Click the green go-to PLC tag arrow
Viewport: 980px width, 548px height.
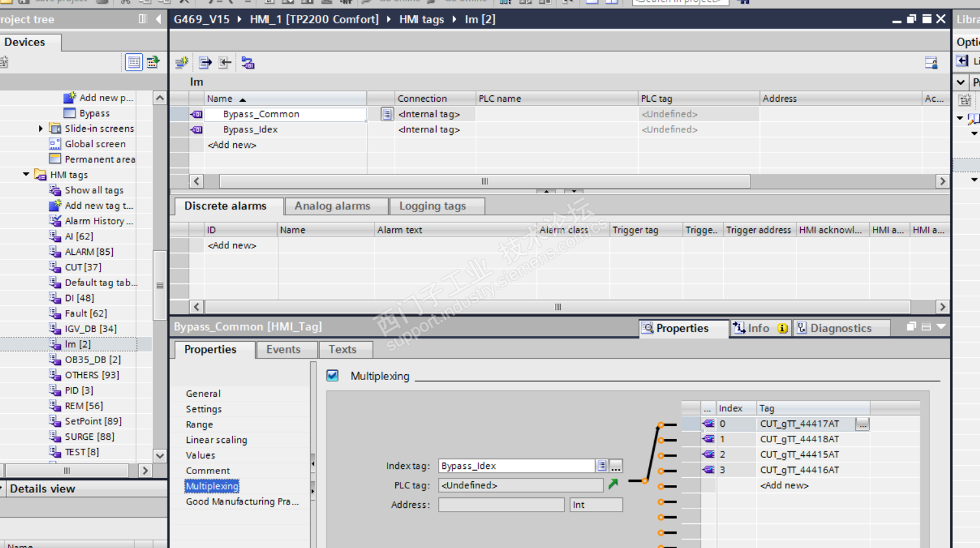(x=613, y=484)
